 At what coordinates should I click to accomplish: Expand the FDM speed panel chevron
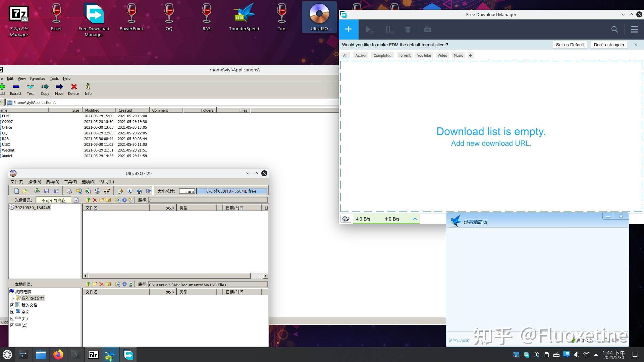click(415, 219)
